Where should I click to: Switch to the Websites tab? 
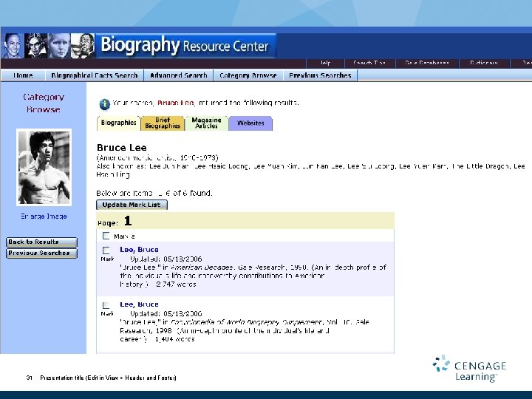(250, 123)
